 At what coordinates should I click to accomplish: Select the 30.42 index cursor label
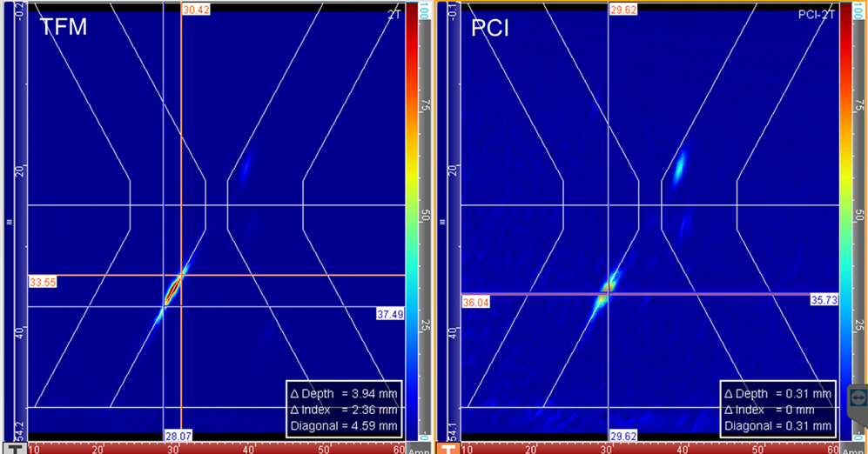pos(194,10)
